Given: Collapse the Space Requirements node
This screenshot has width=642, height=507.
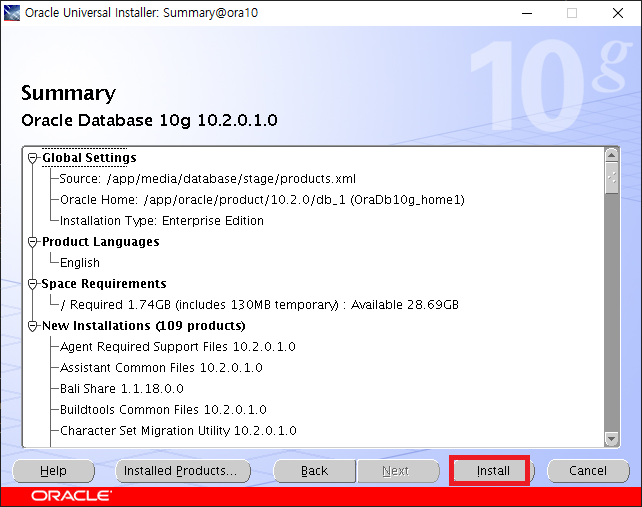Looking at the screenshot, I should click(32, 284).
